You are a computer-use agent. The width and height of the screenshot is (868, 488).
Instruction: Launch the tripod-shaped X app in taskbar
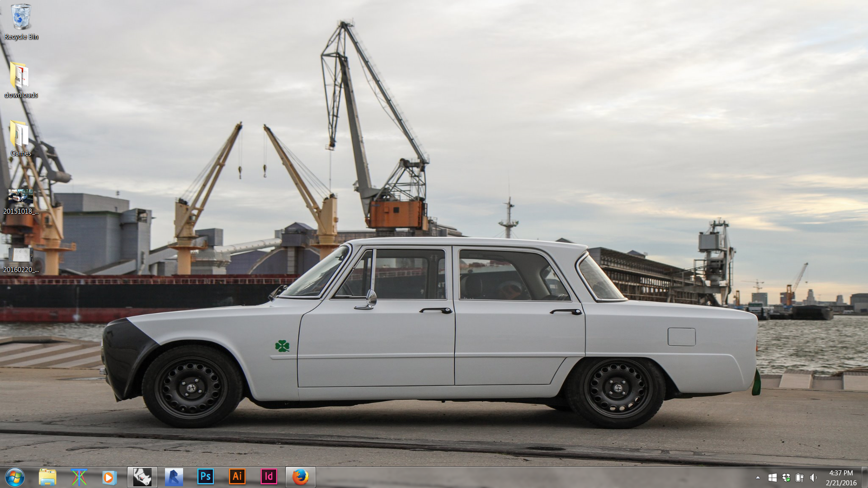point(79,477)
